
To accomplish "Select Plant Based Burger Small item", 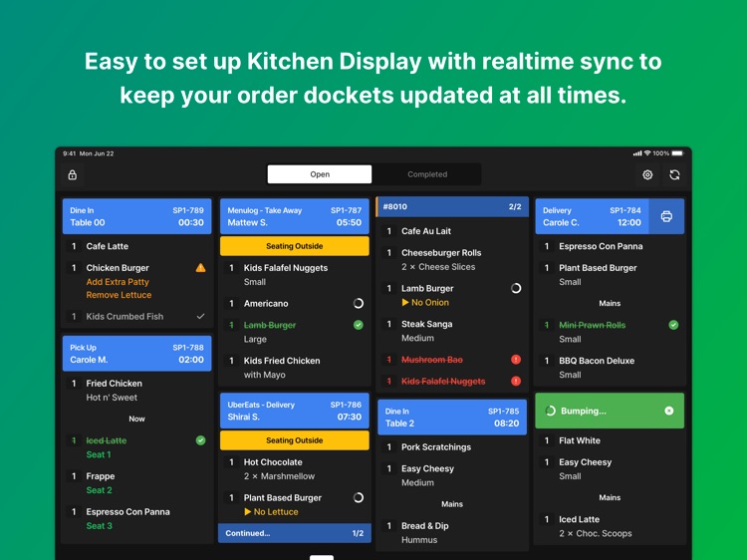I will pos(610,275).
